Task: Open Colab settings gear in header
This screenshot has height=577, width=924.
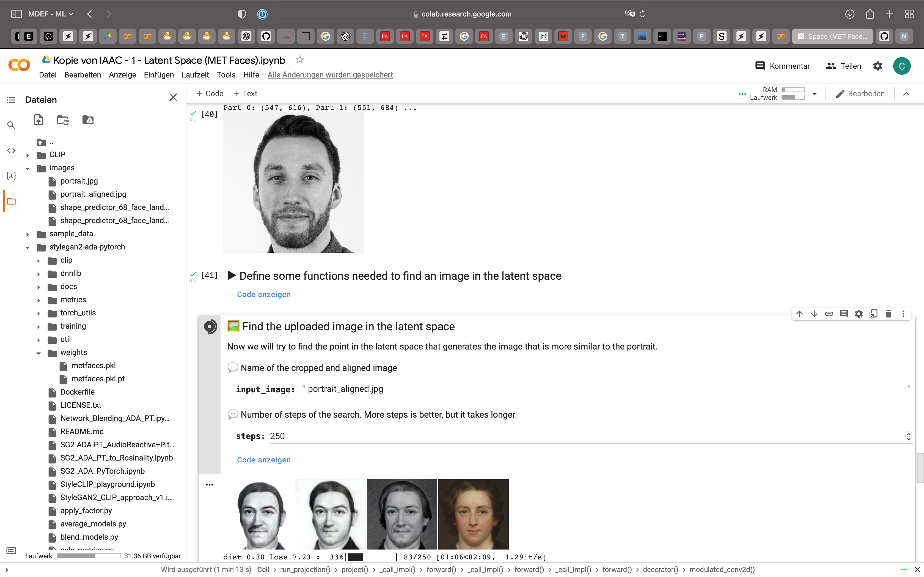Action: coord(878,66)
